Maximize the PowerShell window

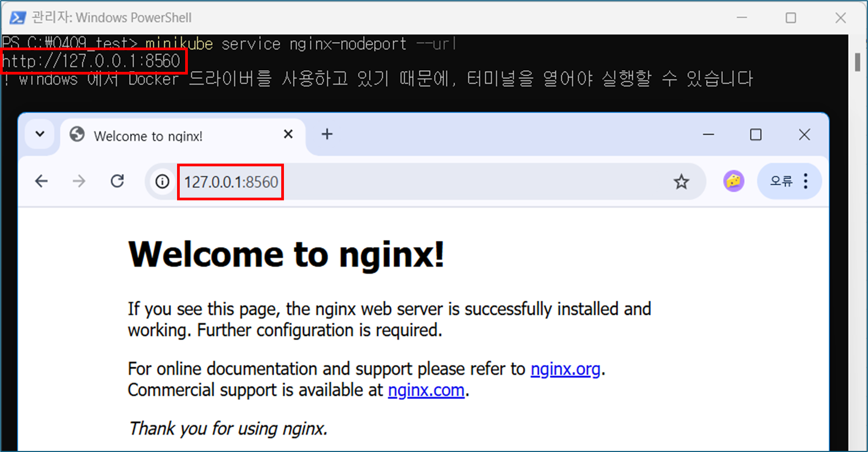791,18
